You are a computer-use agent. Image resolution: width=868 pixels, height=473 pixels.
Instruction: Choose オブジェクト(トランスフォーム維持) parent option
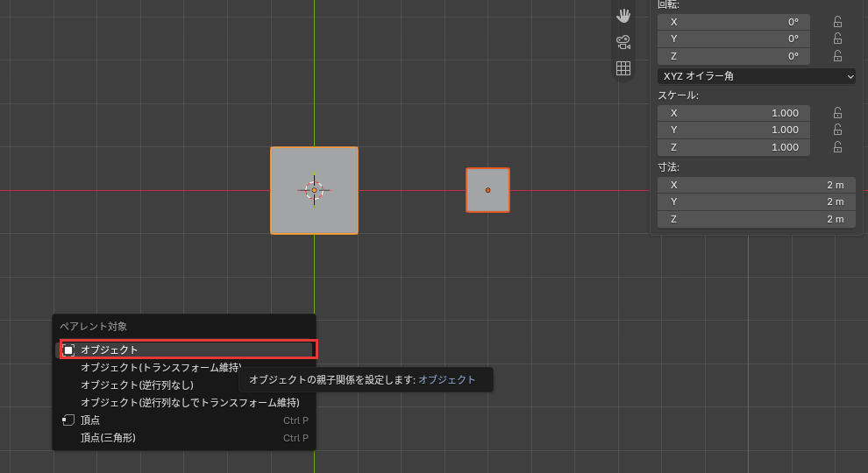tap(161, 367)
